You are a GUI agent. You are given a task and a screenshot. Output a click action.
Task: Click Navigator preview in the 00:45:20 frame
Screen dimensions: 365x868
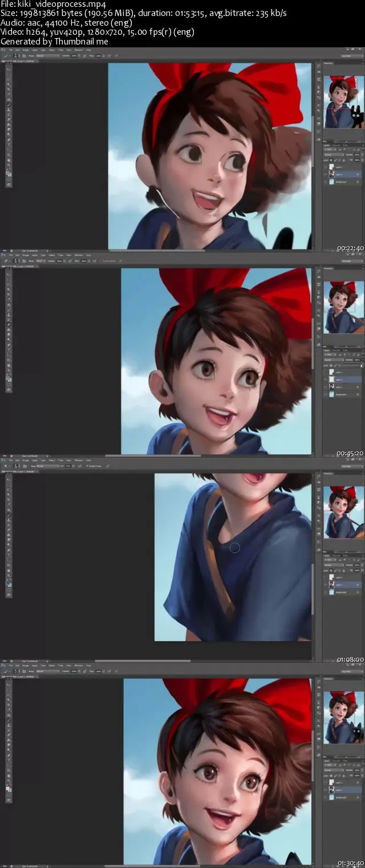[x=344, y=307]
